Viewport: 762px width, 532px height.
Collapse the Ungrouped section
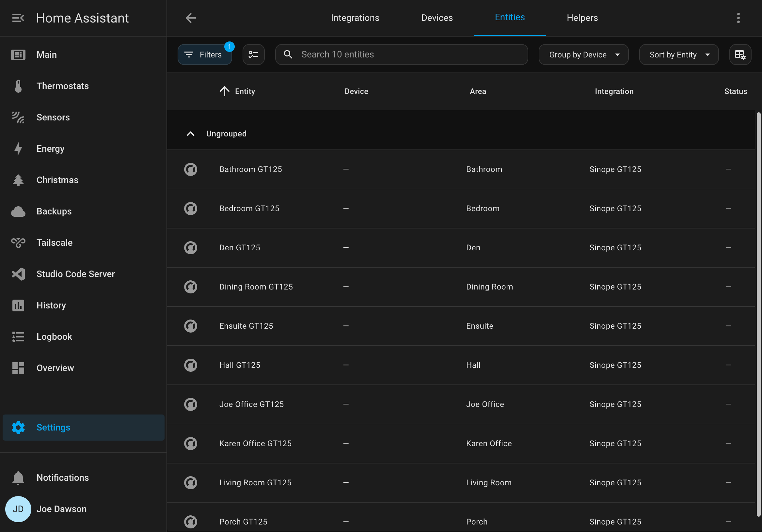[x=191, y=134]
